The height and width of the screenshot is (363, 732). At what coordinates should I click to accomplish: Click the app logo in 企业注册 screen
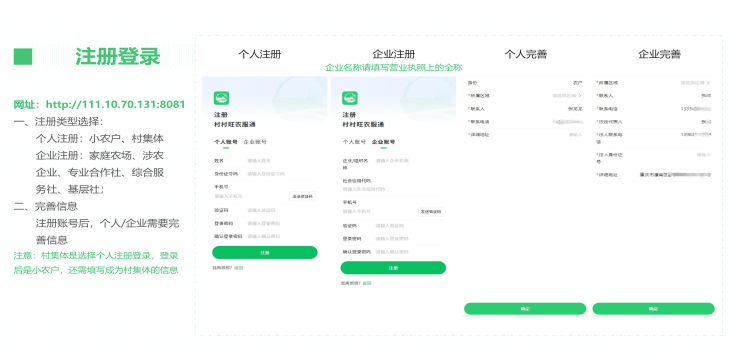[350, 98]
